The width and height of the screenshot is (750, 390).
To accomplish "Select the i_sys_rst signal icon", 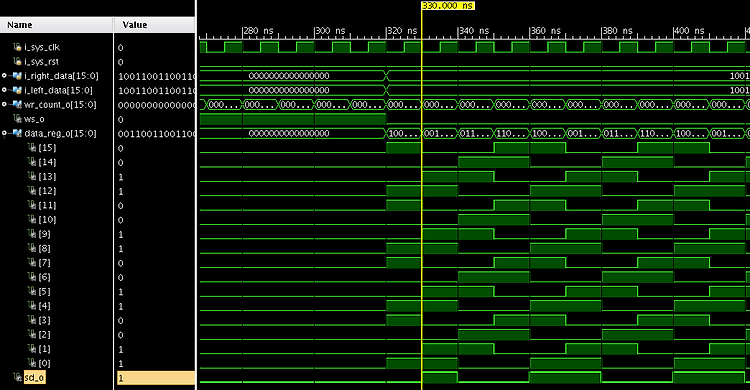I will click(x=17, y=61).
